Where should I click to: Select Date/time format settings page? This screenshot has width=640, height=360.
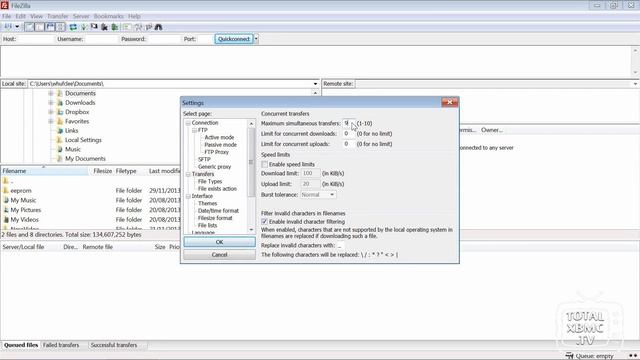[x=218, y=211]
